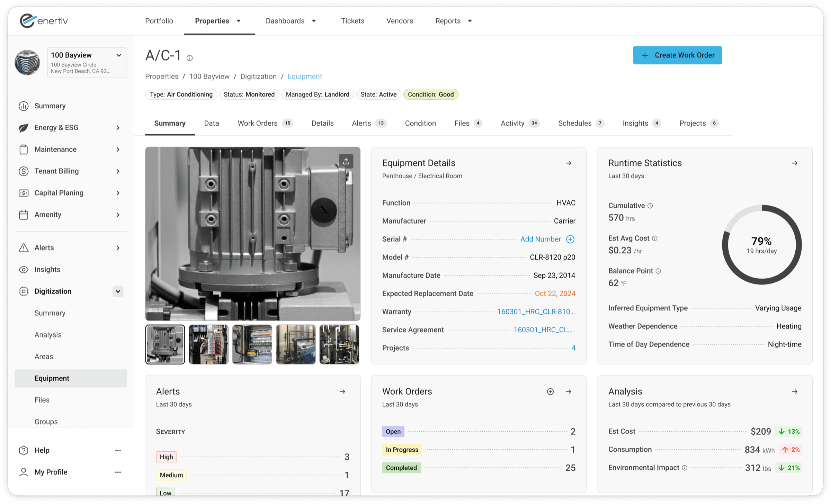Select the last equipment photo thumbnail
This screenshot has height=504, width=831.
339,344
